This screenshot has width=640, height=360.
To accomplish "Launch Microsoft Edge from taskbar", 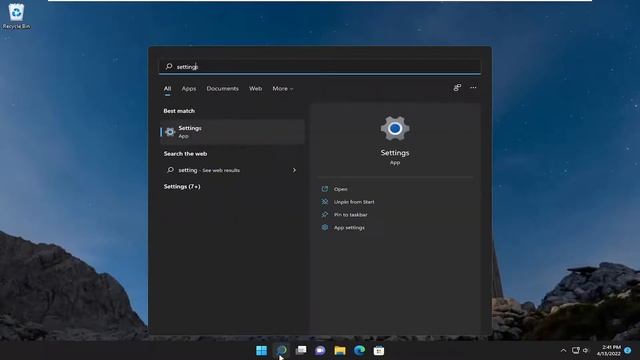I will click(359, 350).
